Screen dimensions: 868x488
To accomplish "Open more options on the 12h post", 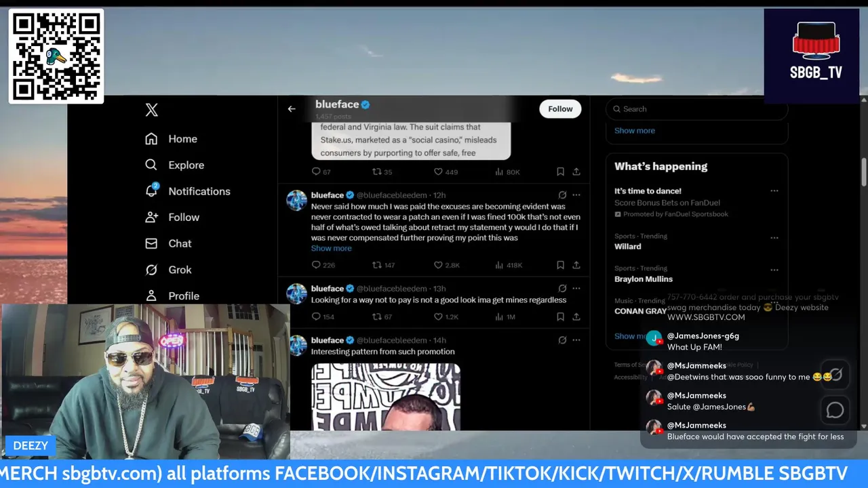I will (x=576, y=195).
